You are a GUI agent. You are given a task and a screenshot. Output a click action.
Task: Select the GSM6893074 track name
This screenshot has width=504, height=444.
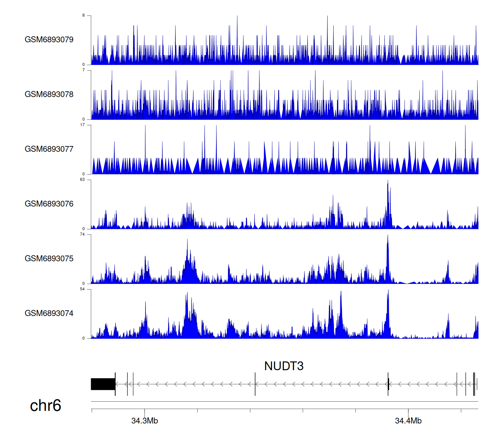(x=49, y=313)
